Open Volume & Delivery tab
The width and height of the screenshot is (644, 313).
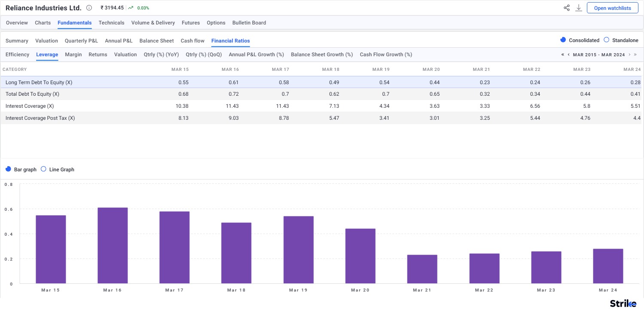click(153, 23)
